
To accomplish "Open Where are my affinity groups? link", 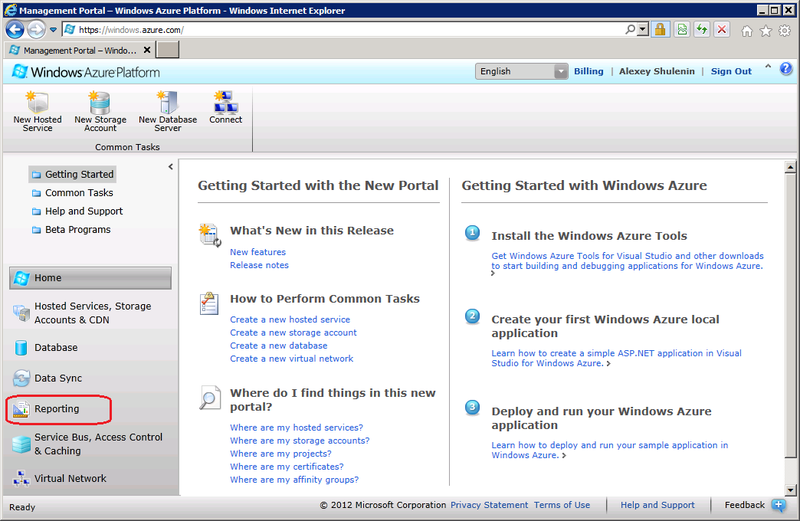I will (294, 480).
